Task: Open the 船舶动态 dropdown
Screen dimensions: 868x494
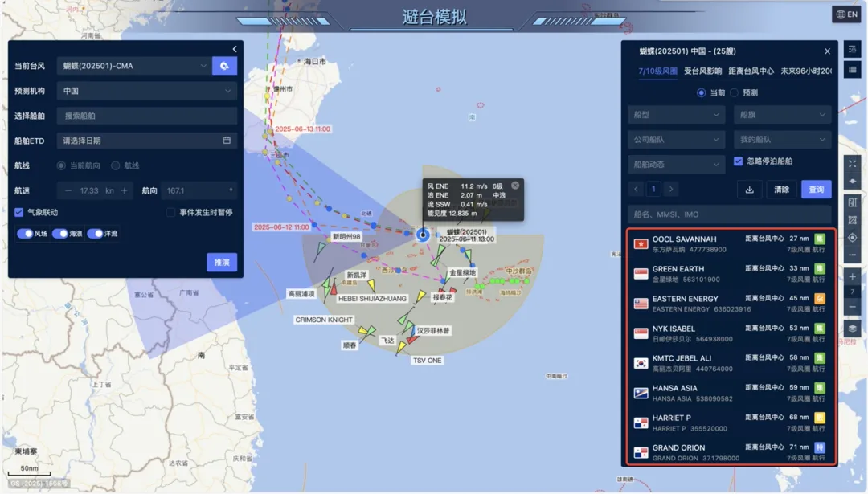Action: [677, 165]
